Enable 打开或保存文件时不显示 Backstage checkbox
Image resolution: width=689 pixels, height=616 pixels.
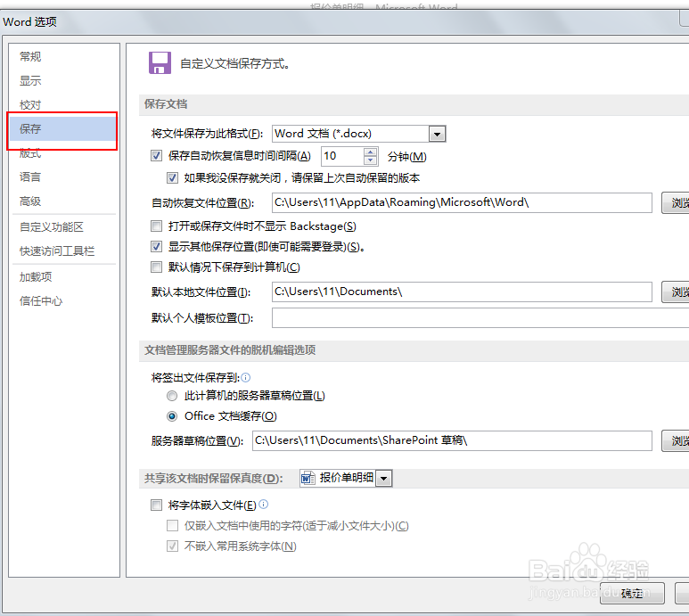[x=156, y=226]
